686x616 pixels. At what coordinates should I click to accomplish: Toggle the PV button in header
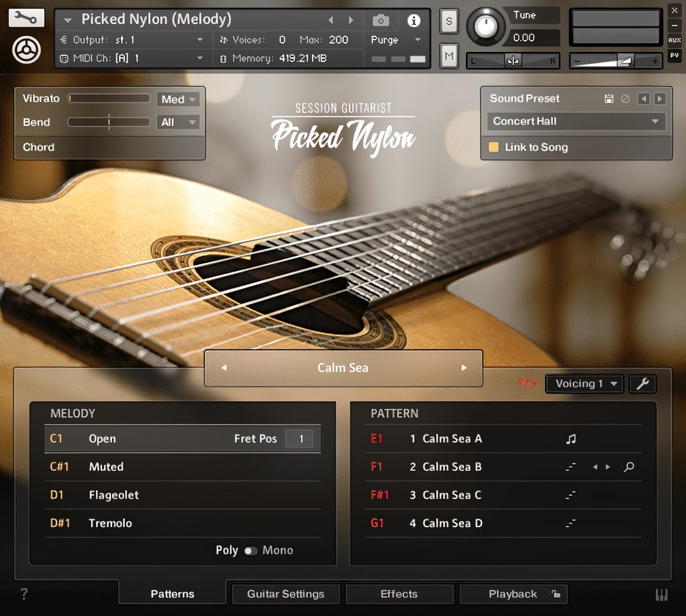(x=675, y=55)
